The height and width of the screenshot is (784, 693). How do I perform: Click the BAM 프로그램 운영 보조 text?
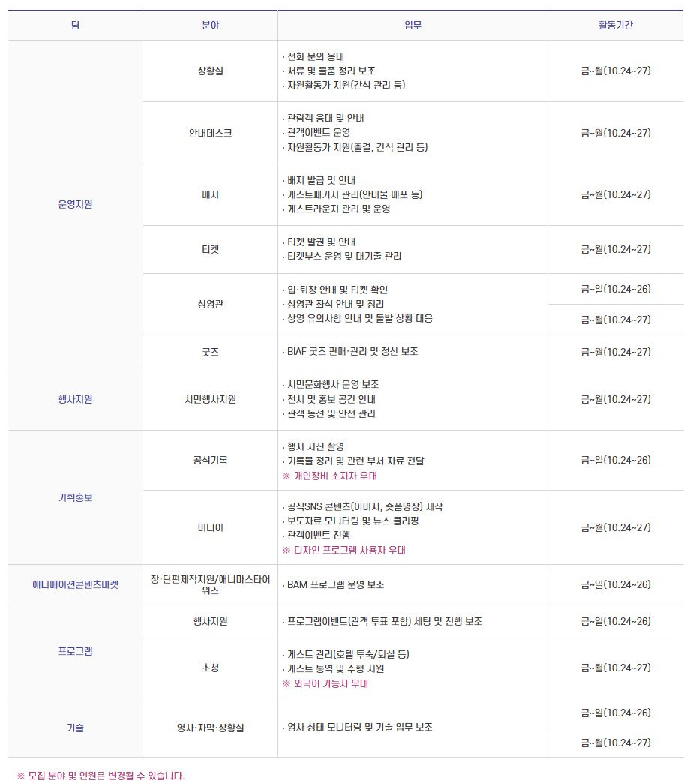[336, 584]
